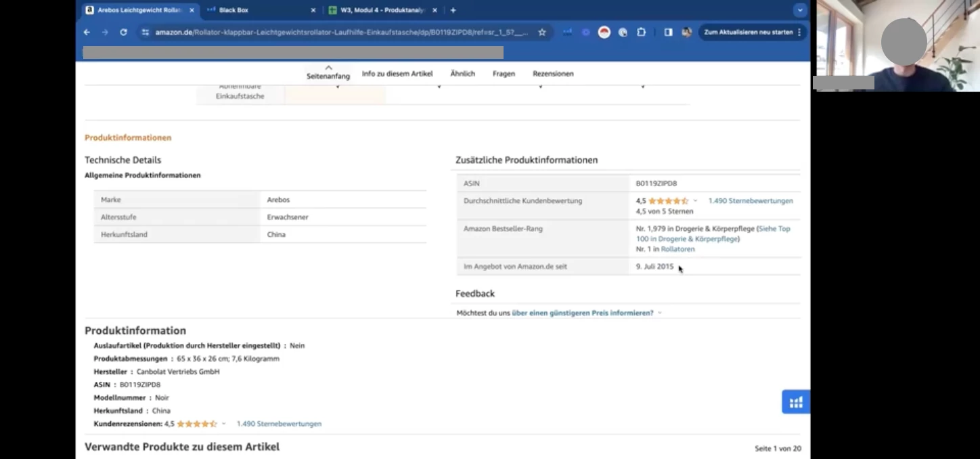Open the 1.490 Sternebewertungen link in table
The height and width of the screenshot is (459, 980).
pos(751,201)
